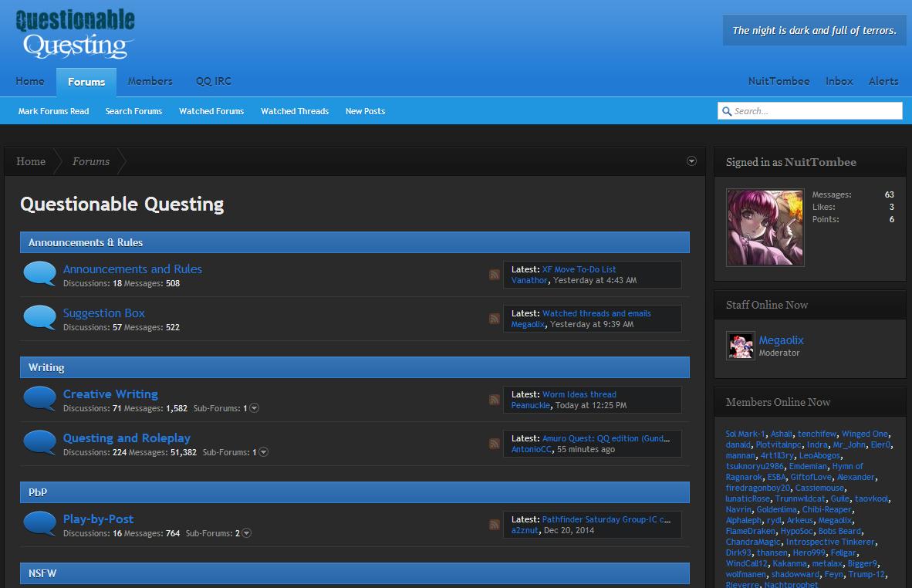The width and height of the screenshot is (912, 588).
Task: Expand Questing and Roleplay sub-forums list
Action: pyautogui.click(x=264, y=452)
